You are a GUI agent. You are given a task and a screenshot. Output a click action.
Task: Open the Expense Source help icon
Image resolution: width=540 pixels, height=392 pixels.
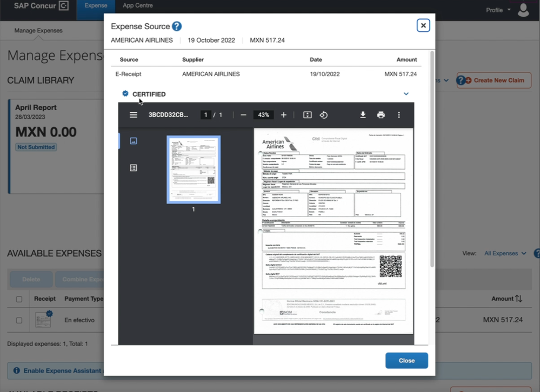click(177, 26)
